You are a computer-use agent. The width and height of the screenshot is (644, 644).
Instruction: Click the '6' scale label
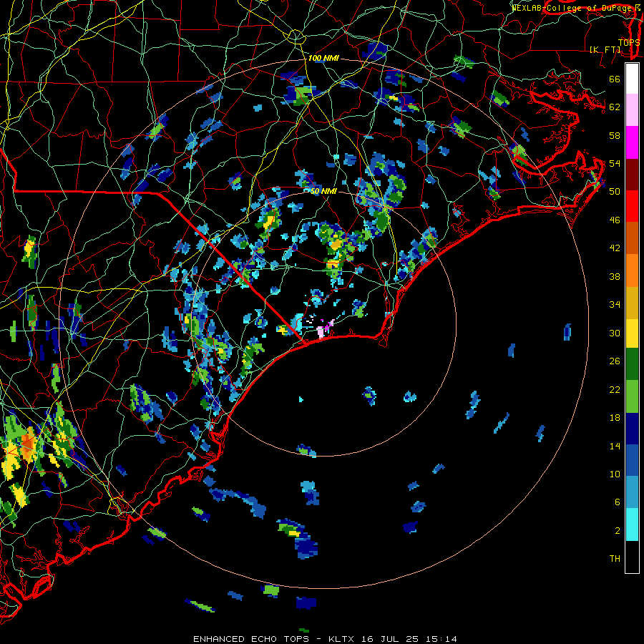coord(618,502)
